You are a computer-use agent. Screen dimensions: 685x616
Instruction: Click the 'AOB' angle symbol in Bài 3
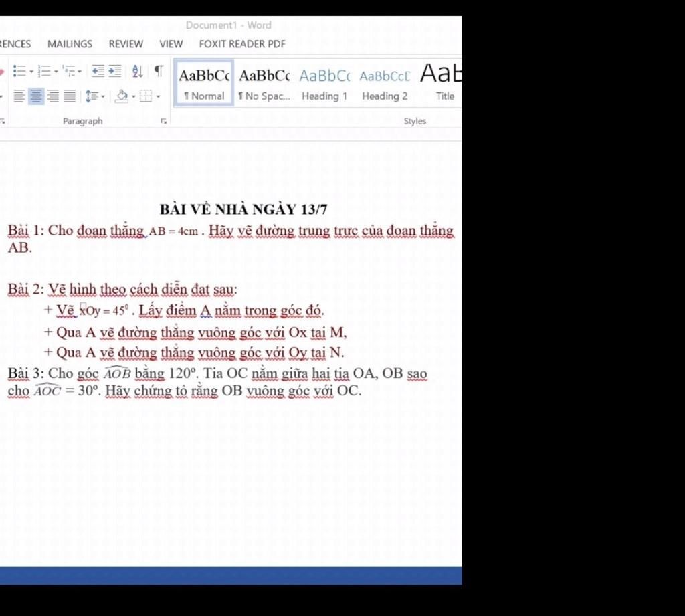[117, 373]
